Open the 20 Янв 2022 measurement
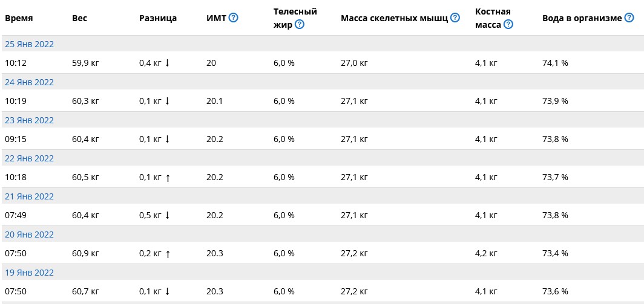Image resolution: width=644 pixels, height=304 pixels. point(29,234)
